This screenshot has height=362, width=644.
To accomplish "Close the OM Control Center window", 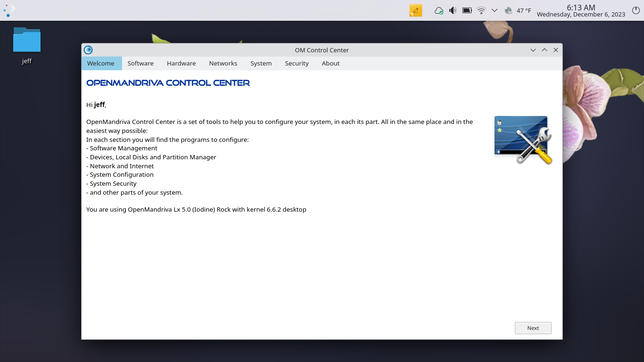I will [x=556, y=50].
